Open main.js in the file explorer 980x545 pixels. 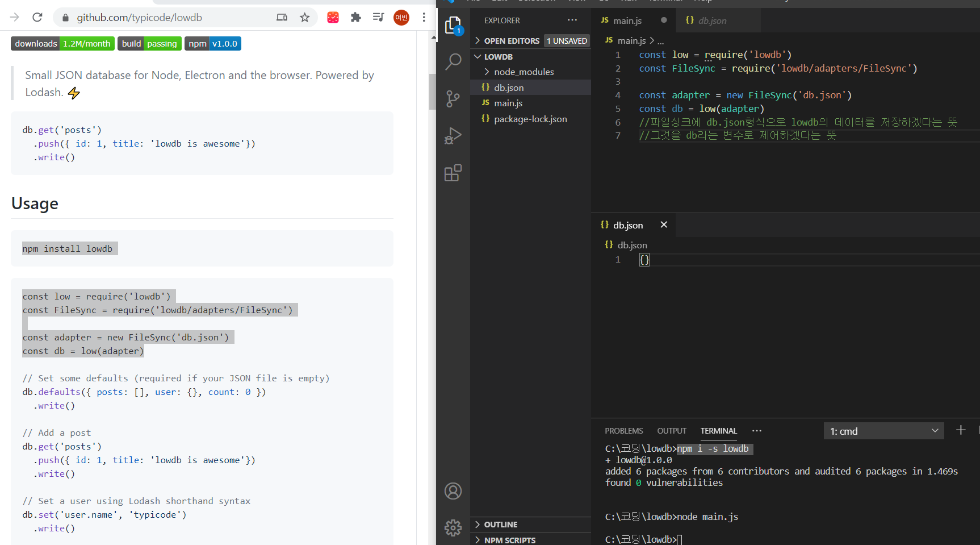530,103
